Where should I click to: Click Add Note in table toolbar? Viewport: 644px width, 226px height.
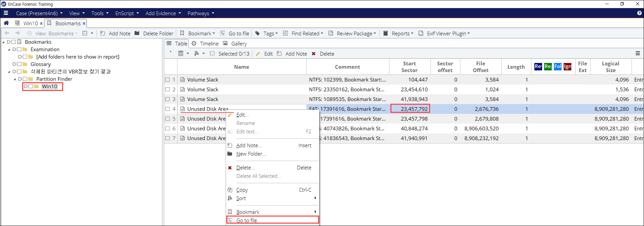pos(292,54)
